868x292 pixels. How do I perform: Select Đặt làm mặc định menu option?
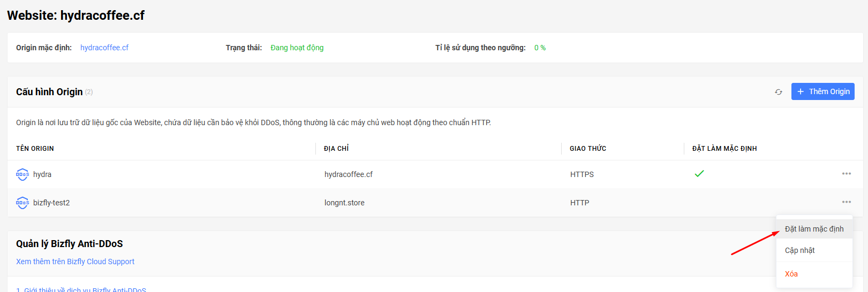(814, 229)
